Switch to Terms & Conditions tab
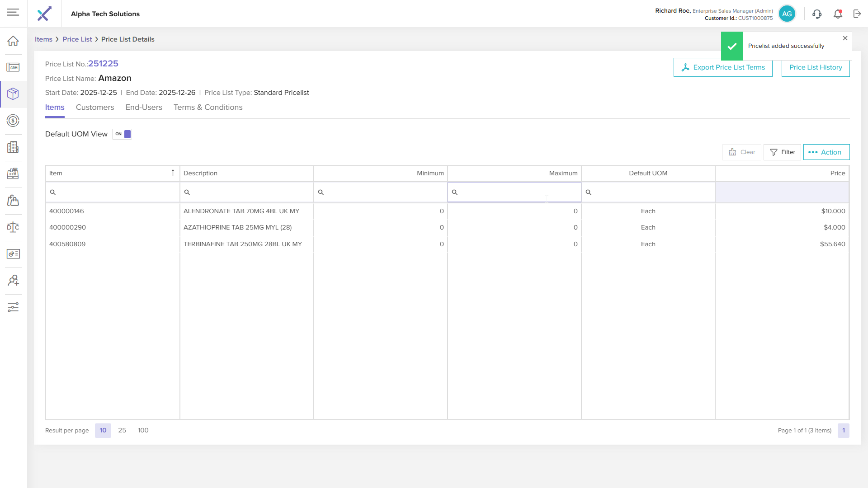 point(208,108)
